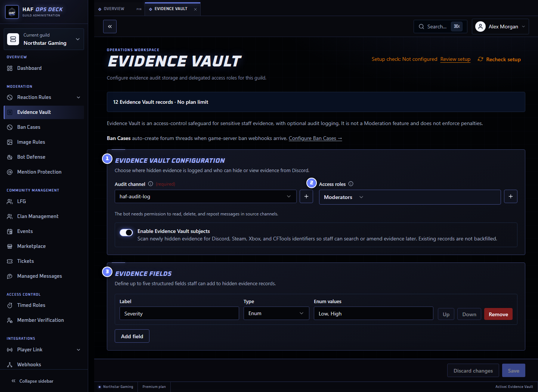
Task: Open the Enum field Type dropdown
Action: coord(276,313)
